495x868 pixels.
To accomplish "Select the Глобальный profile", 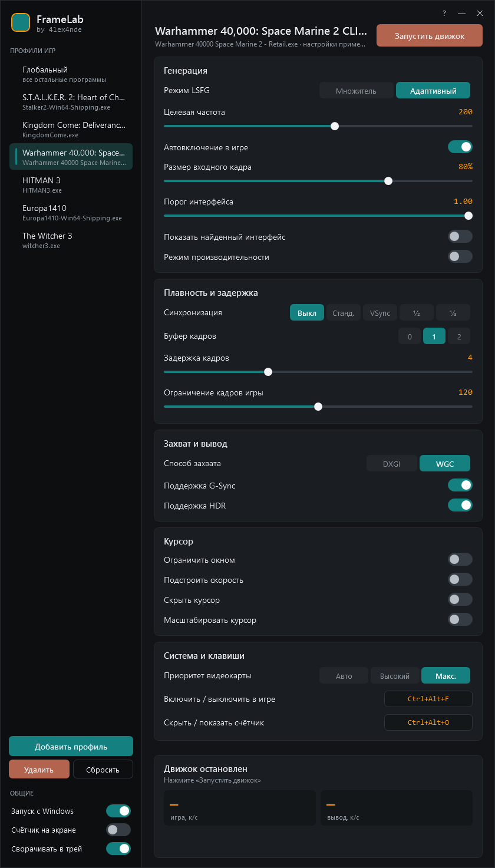I will tap(71, 74).
